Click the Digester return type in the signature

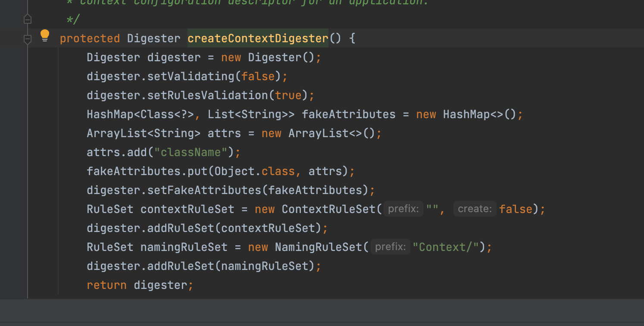tap(153, 38)
